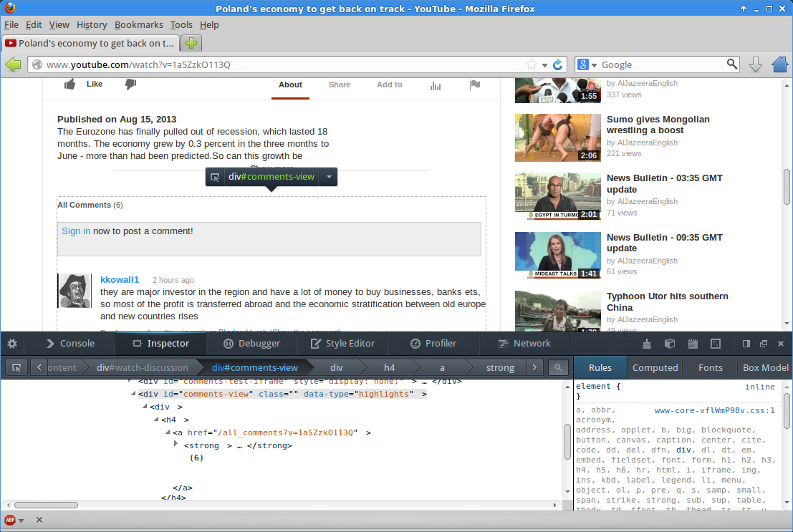This screenshot has height=532, width=793.
Task: Toggle Responsive Design Mode icon
Action: click(715, 344)
